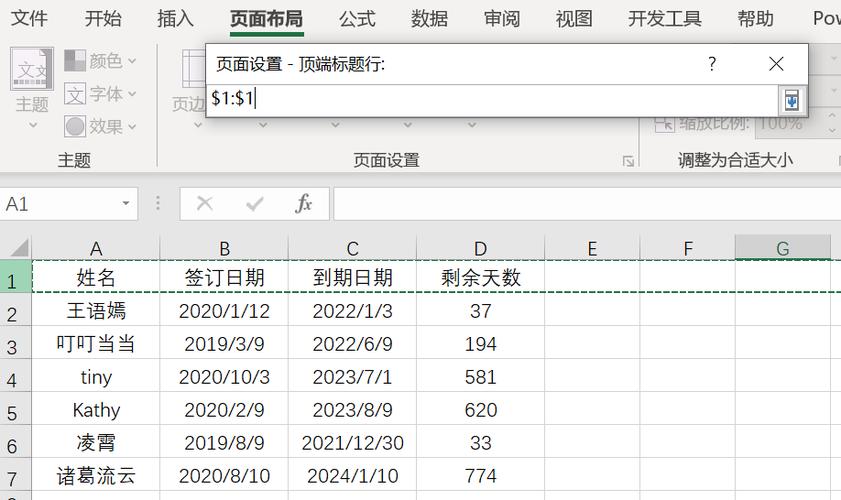Open the 效果 theme effects dropdown

pos(100,127)
